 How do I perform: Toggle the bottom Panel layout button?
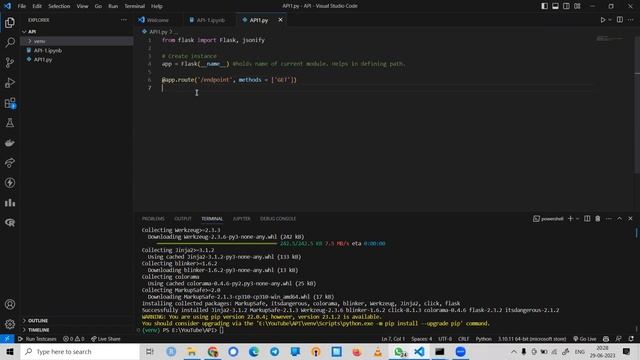[556, 6]
